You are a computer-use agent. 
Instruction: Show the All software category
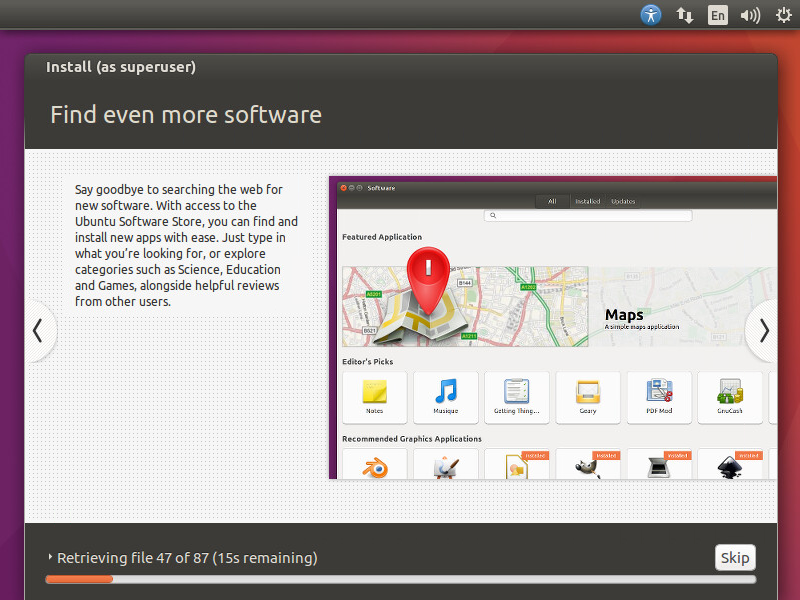(552, 201)
